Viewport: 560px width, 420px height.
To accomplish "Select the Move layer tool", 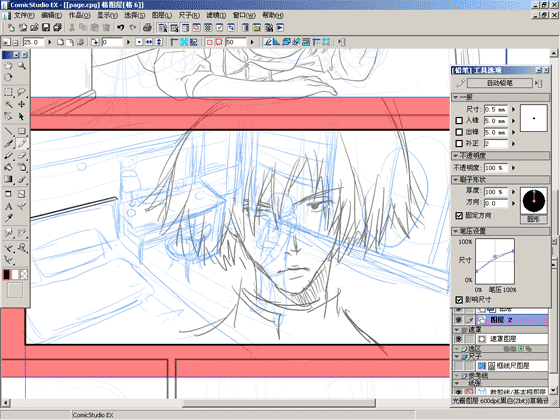I will point(22,104).
